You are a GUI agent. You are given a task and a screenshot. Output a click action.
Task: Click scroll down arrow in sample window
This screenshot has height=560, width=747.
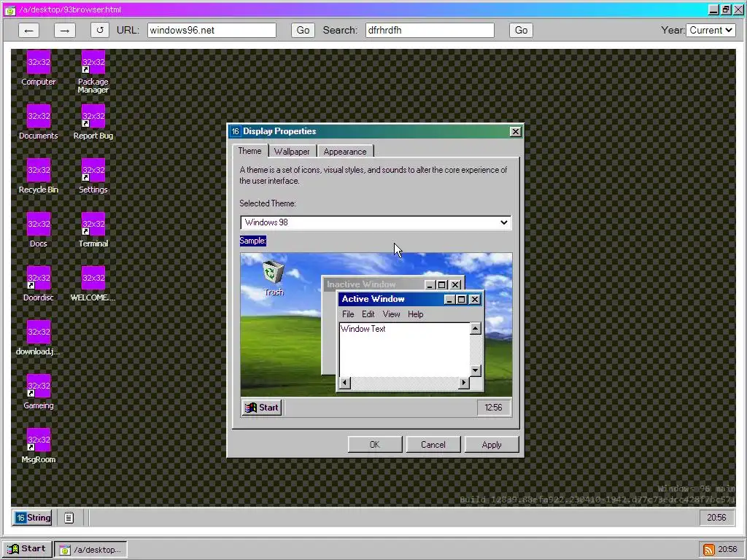[x=475, y=370]
